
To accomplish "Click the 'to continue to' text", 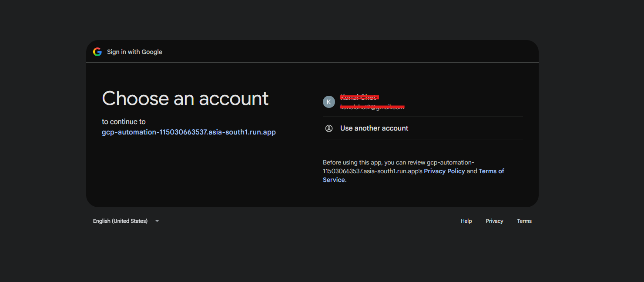I will (124, 122).
